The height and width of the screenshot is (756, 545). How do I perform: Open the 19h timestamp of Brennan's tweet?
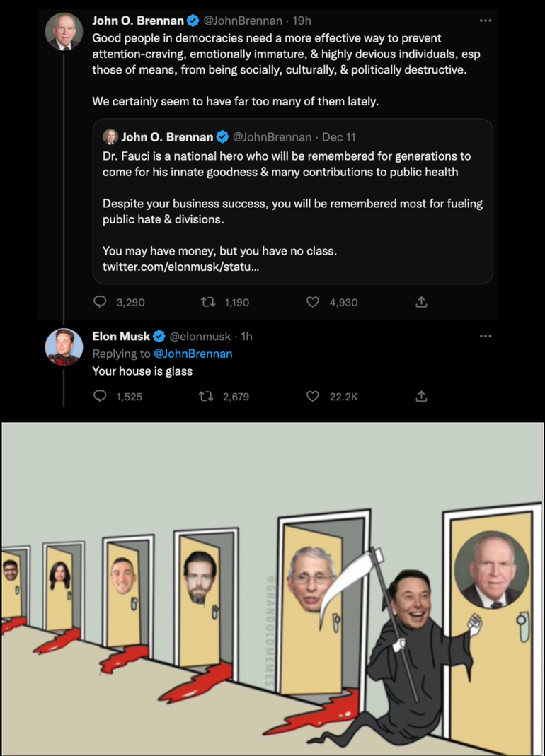pyautogui.click(x=302, y=21)
